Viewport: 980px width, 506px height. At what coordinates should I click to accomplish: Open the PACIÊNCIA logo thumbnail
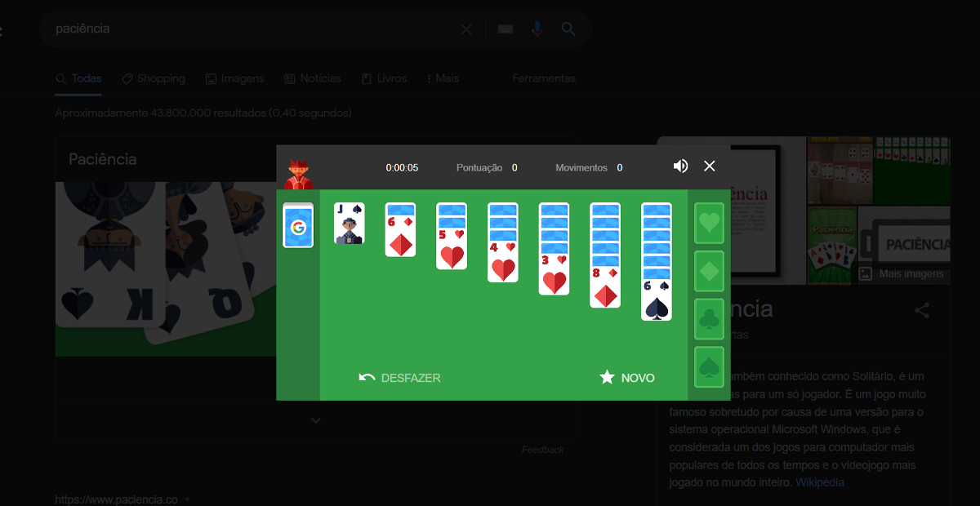903,244
